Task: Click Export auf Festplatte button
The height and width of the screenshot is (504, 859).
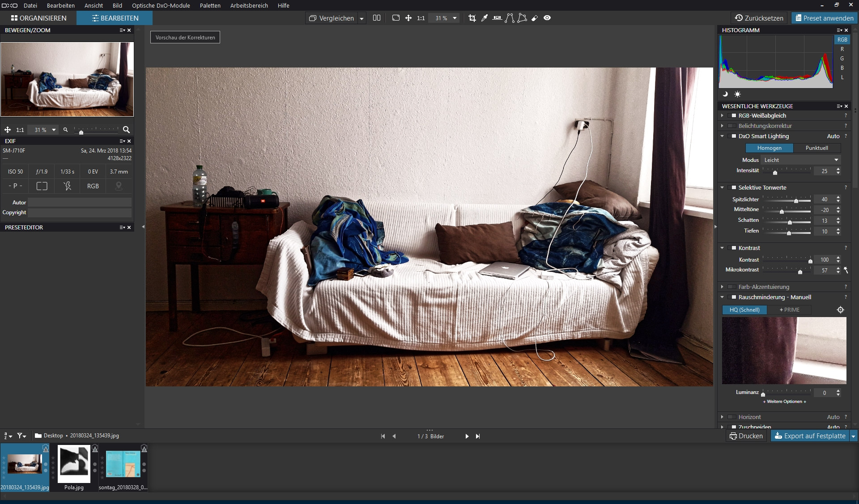Action: point(810,436)
